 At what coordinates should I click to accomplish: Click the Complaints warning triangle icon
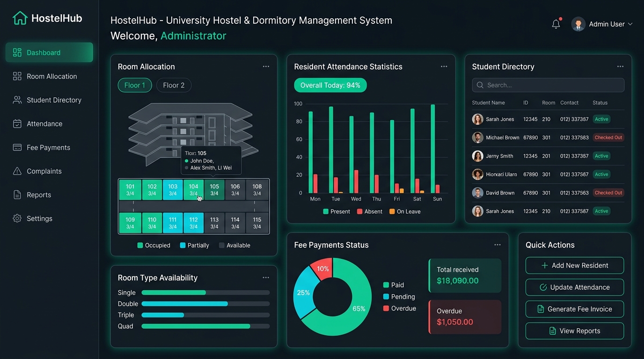[x=17, y=171]
